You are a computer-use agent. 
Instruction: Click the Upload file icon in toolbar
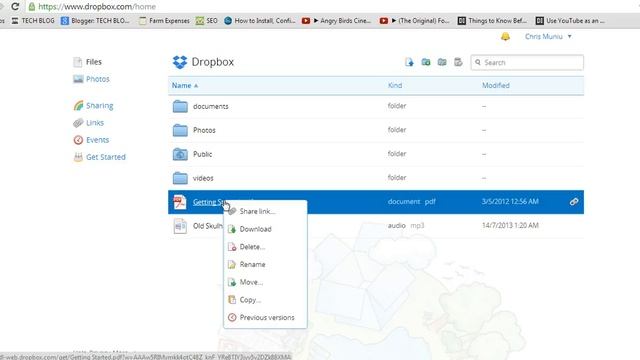(409, 62)
